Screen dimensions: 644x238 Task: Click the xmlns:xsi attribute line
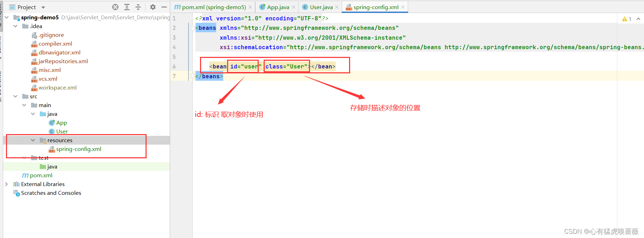pyautogui.click(x=313, y=38)
